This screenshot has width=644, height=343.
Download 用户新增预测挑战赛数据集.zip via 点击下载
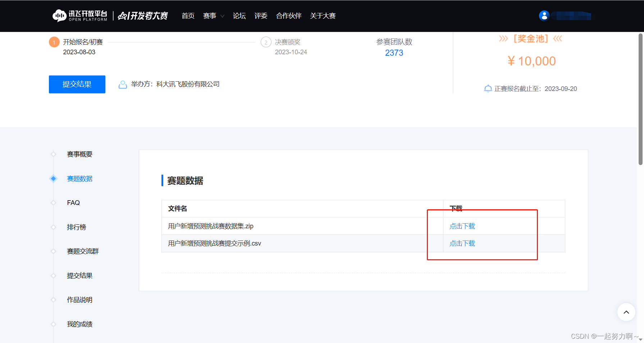click(462, 226)
